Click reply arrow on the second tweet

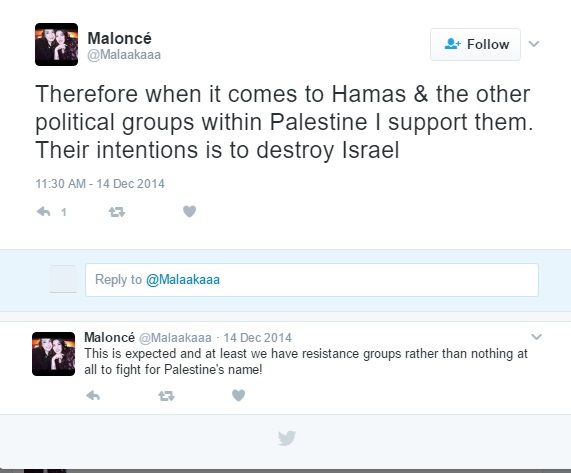click(x=93, y=395)
